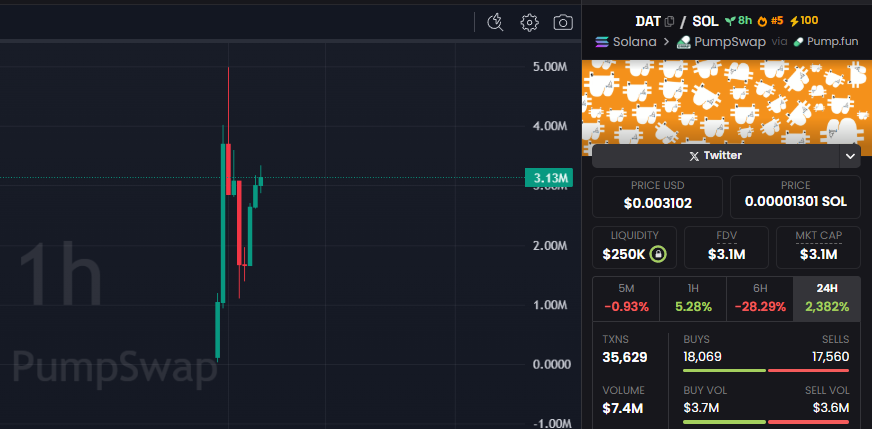Click the yellow lightning boost icon
Image resolution: width=872 pixels, height=429 pixels.
pos(794,21)
